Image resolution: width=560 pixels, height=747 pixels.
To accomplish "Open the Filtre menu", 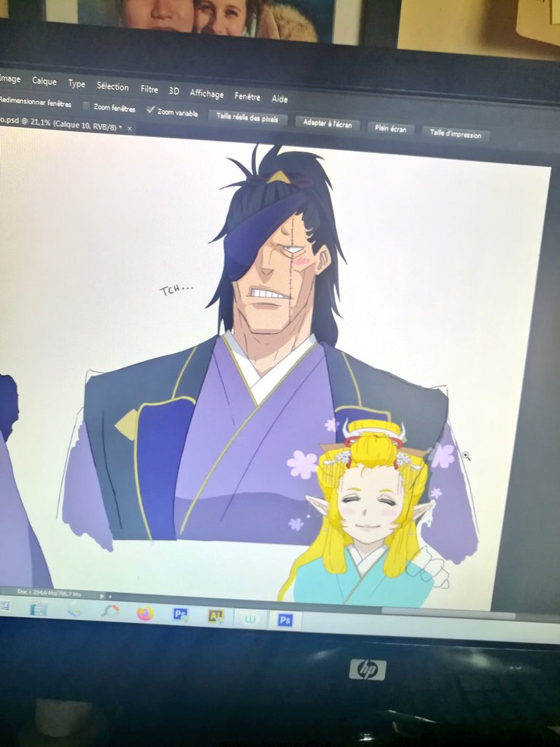I will [x=149, y=89].
